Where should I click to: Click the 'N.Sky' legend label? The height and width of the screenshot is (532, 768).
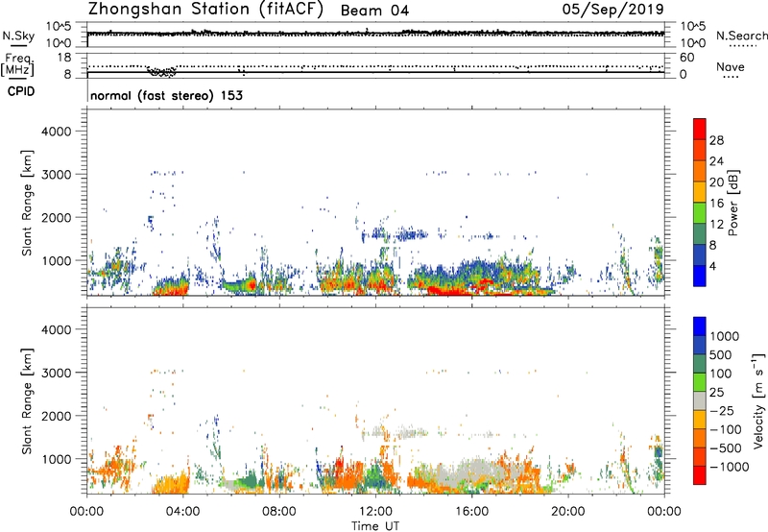(18, 36)
